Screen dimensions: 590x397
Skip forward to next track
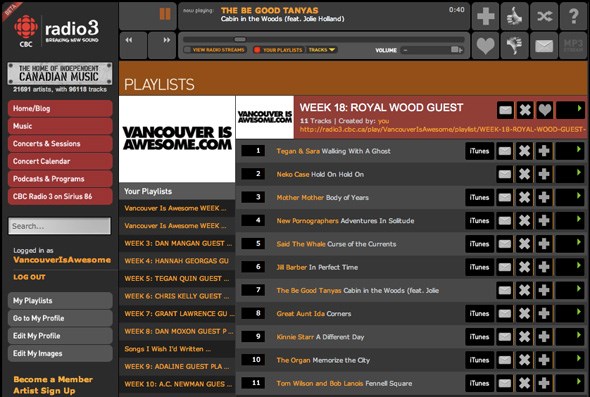click(162, 45)
